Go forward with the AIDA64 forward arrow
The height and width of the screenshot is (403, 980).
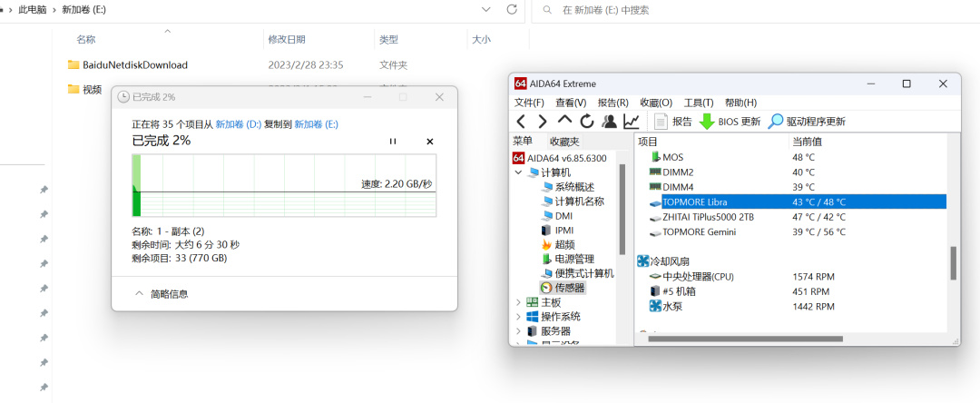tap(543, 122)
